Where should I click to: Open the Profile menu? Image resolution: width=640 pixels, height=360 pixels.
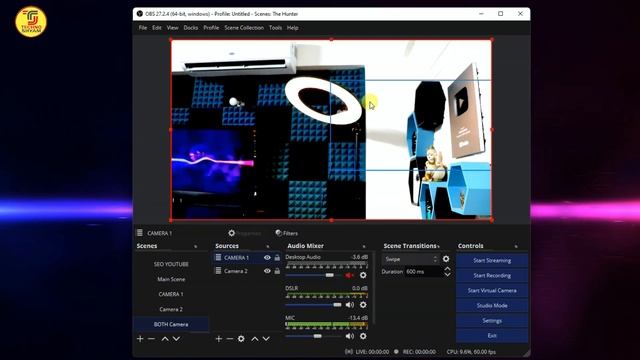coord(211,28)
